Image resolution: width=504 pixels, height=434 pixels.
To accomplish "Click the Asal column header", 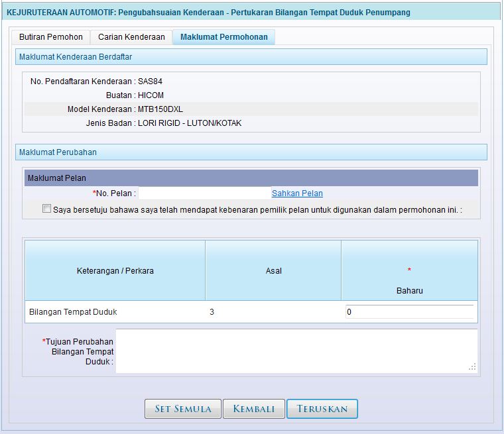I will pyautogui.click(x=273, y=271).
